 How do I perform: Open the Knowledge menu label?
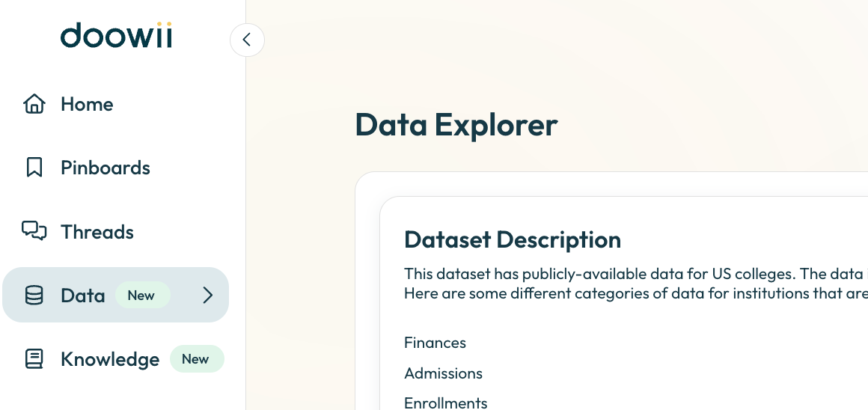coord(110,360)
